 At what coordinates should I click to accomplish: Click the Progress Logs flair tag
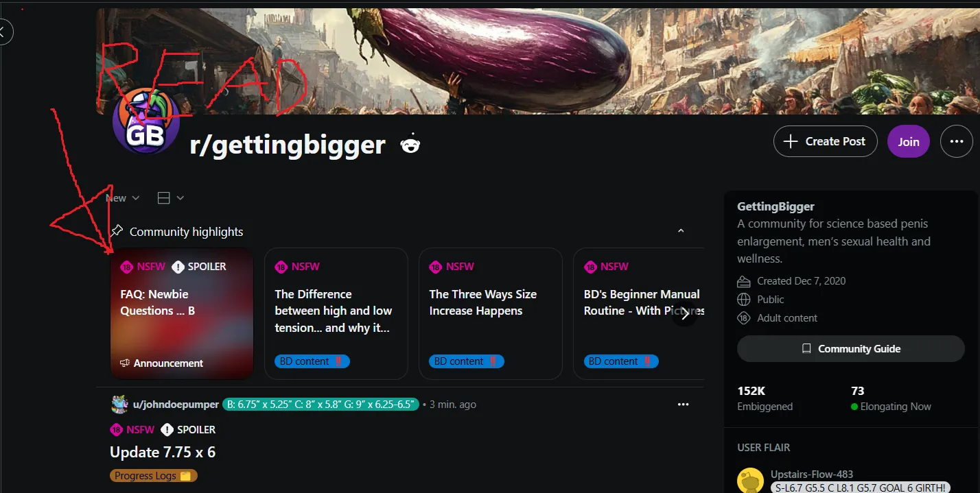(154, 475)
